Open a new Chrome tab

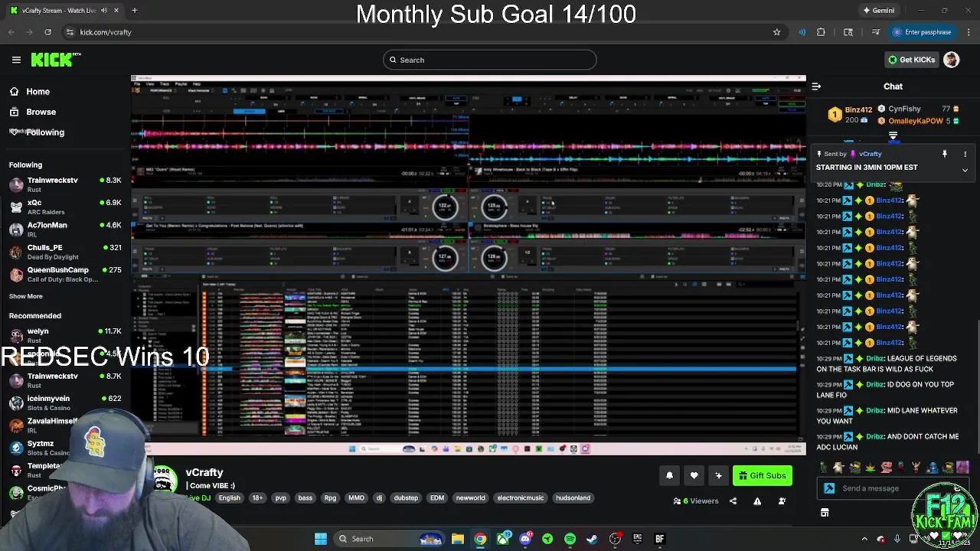[x=134, y=11]
